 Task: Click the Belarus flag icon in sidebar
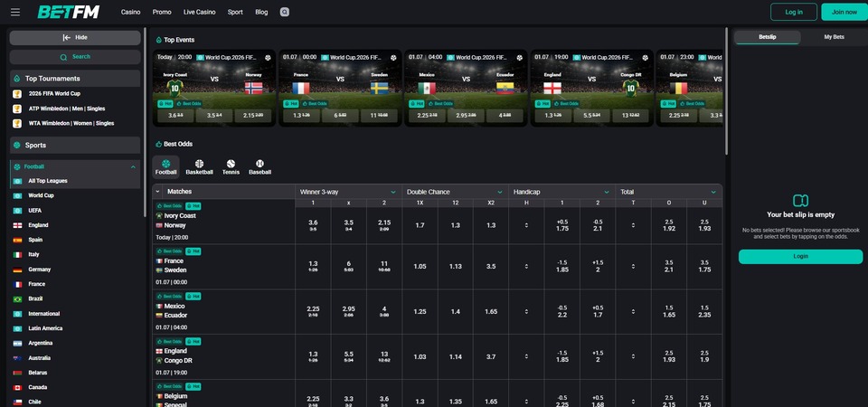(x=18, y=373)
